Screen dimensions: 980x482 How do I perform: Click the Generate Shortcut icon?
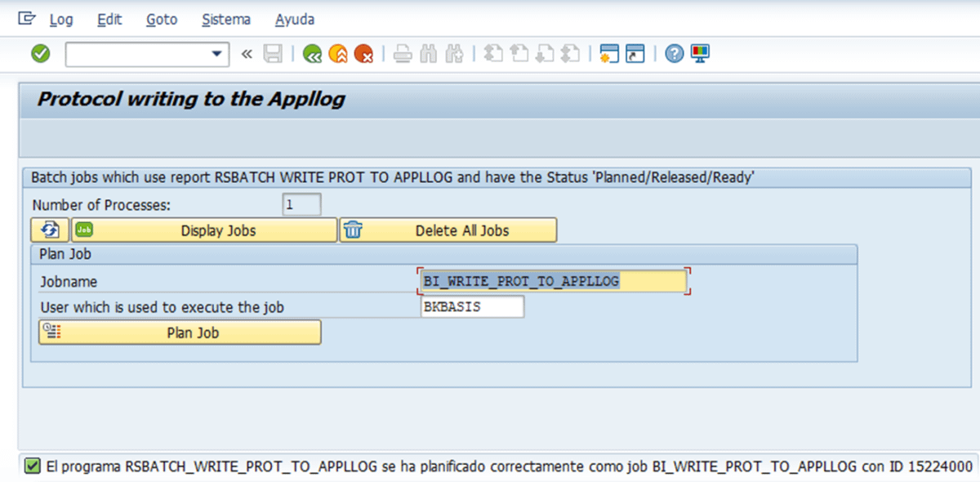(635, 55)
